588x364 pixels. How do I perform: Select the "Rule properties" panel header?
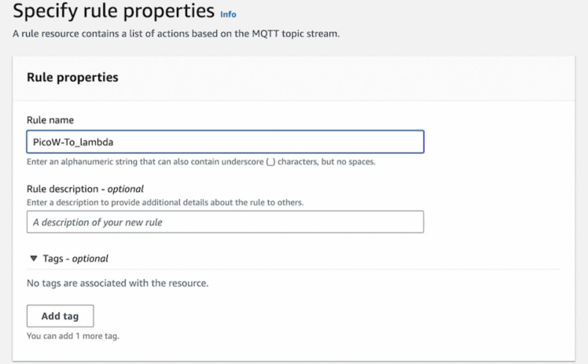(72, 78)
